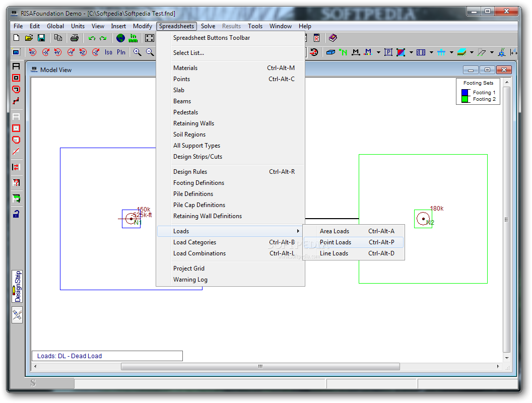Rotate the view about +Z
The width and height of the screenshot is (532, 403).
click(83, 52)
